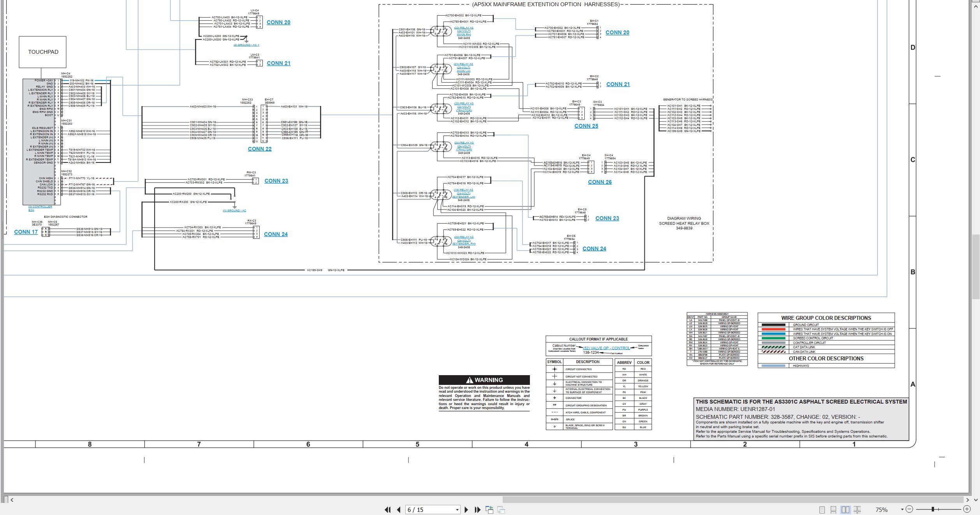Image resolution: width=980 pixels, height=515 pixels.
Task: Open the page number dropdown
Action: tap(457, 510)
